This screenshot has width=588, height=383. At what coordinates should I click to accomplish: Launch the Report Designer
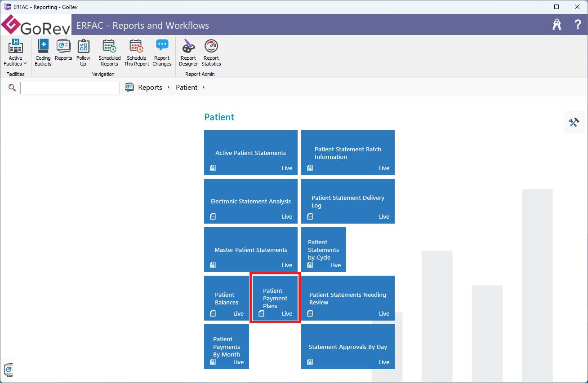tap(188, 53)
